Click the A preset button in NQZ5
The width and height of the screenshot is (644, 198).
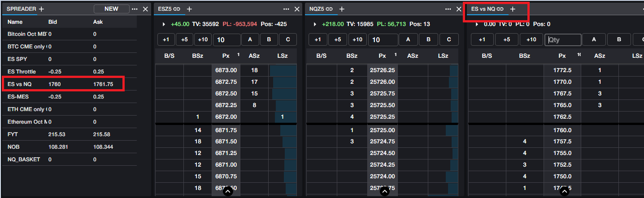[x=408, y=39]
